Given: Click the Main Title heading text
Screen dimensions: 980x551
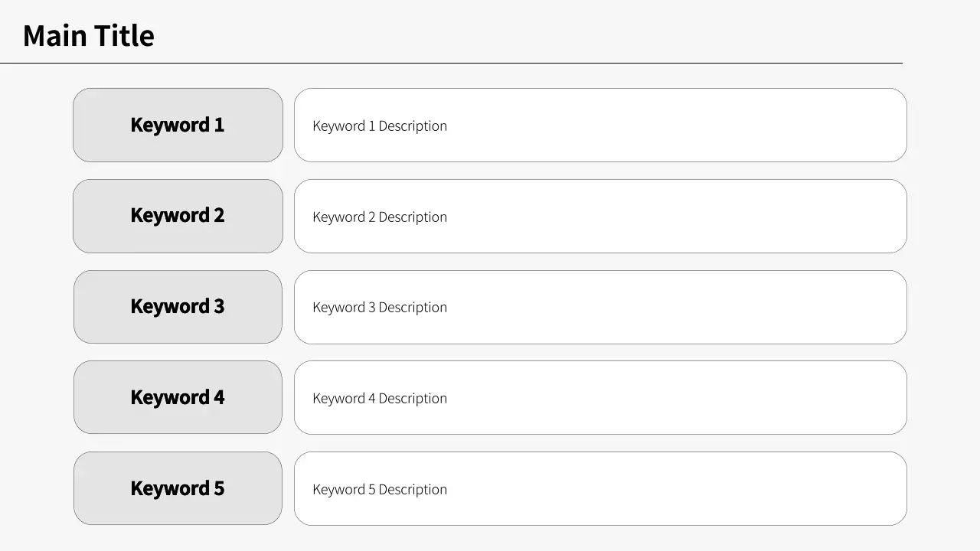Looking at the screenshot, I should tap(89, 36).
